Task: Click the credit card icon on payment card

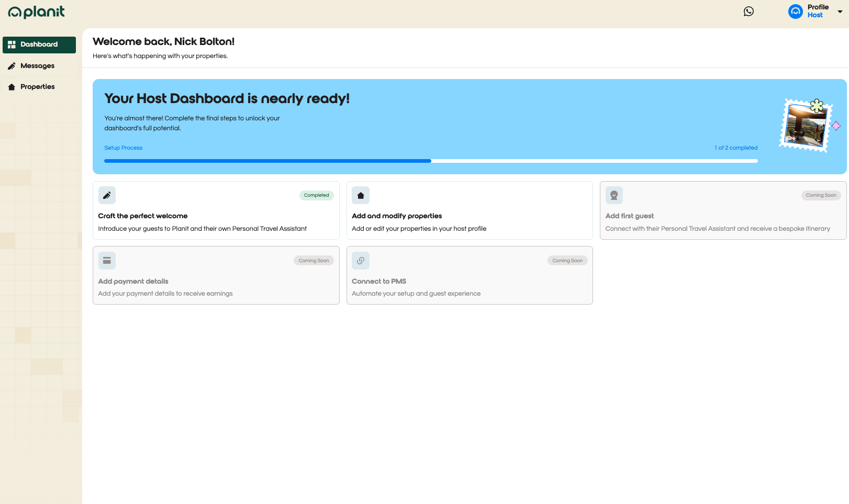Action: 107,261
